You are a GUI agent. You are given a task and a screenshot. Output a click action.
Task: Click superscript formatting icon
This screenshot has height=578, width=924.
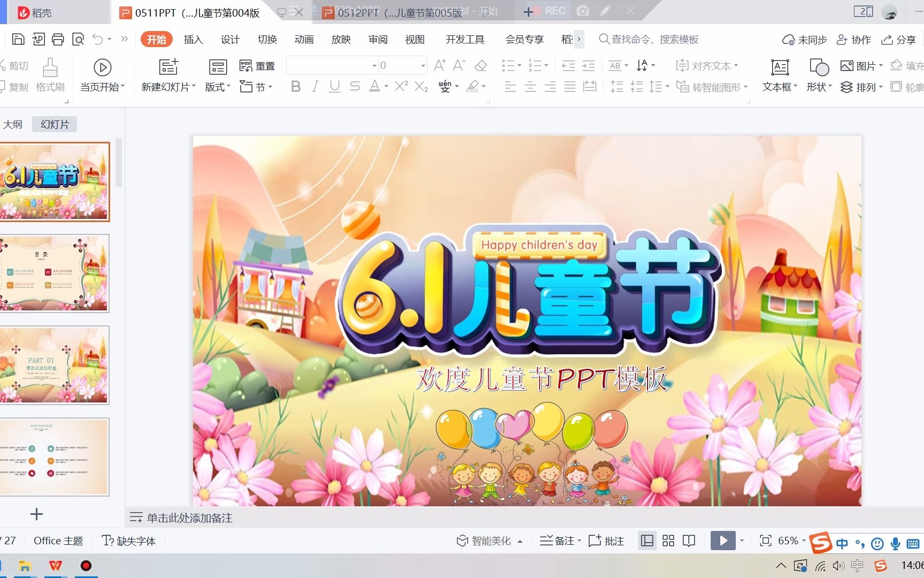coord(401,86)
